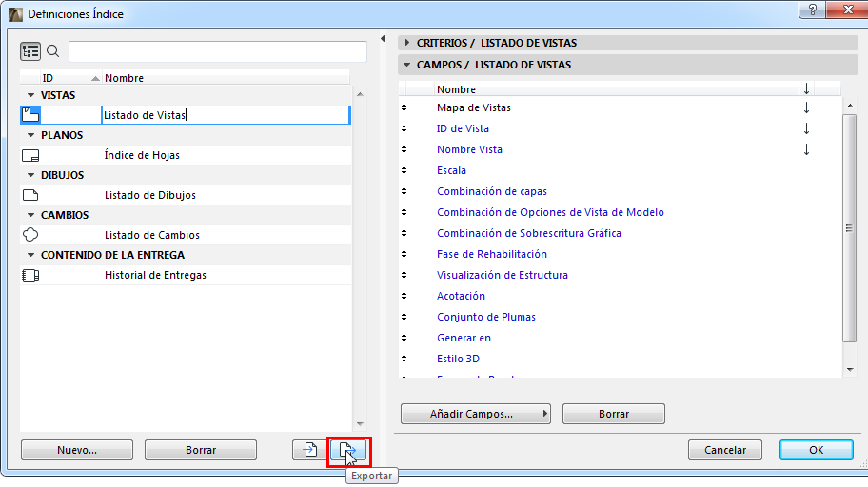This screenshot has height=487, width=868.
Task: Click drag handle for Acotación field
Action: (x=404, y=296)
